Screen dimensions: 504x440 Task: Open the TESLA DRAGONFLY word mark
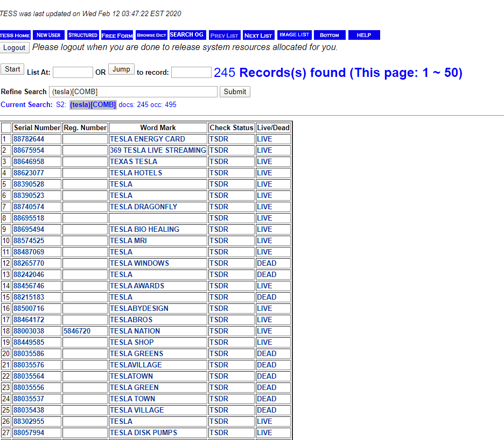click(x=144, y=207)
